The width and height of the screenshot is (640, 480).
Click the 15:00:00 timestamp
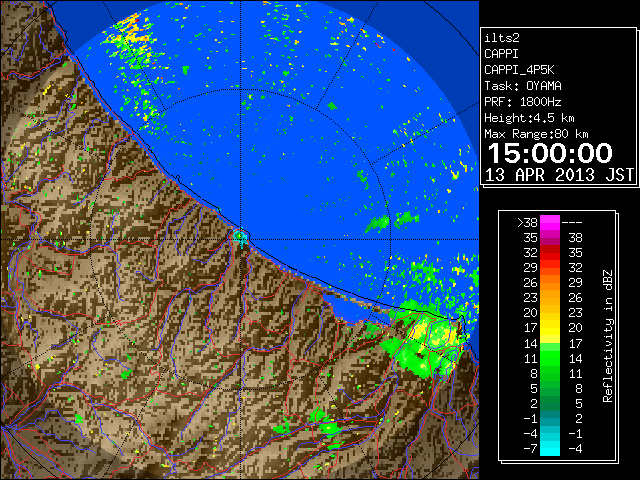tap(550, 153)
